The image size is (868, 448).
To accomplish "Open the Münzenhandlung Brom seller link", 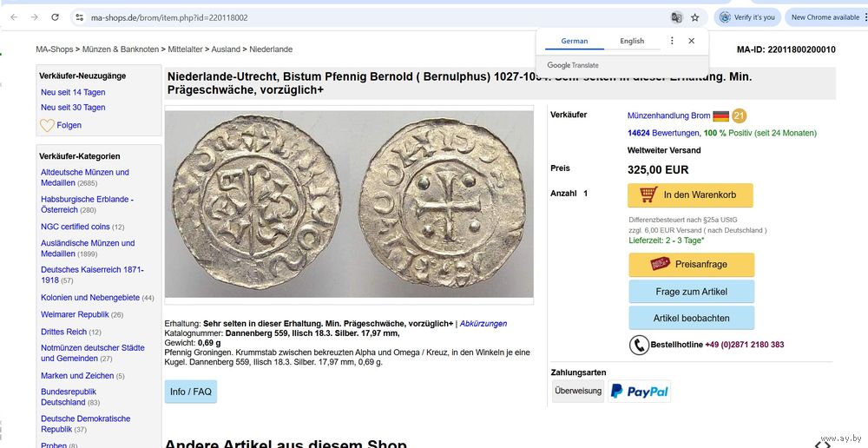I will [x=668, y=115].
